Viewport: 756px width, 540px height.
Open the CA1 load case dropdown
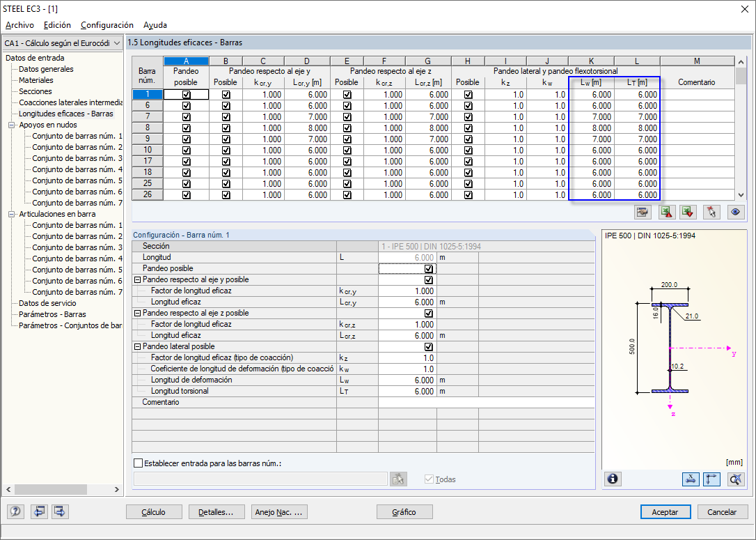coord(116,43)
